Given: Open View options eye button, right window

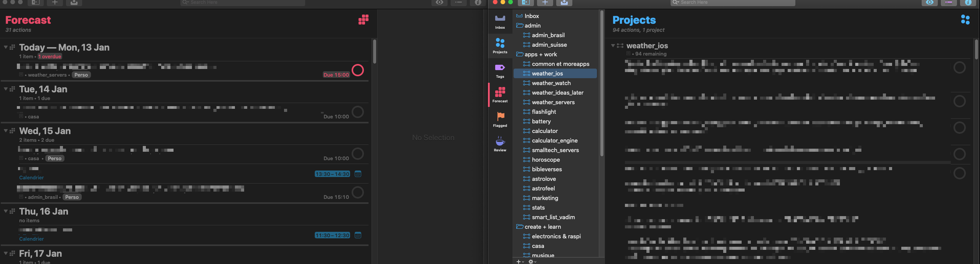Looking at the screenshot, I should click(x=930, y=2).
